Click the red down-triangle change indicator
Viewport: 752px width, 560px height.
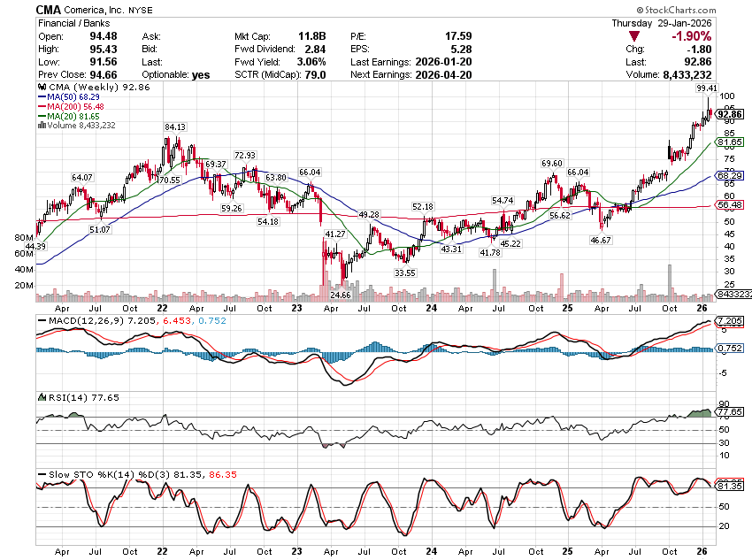point(633,36)
